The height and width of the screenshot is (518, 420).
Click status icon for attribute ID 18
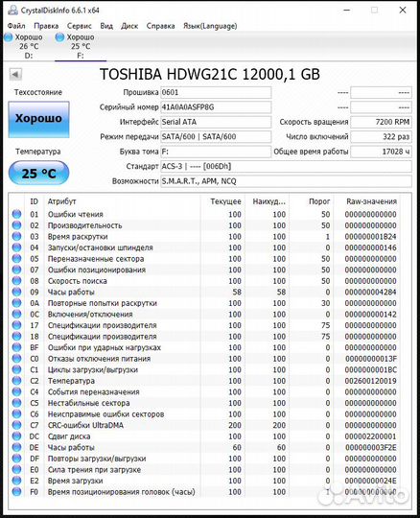coord(16,337)
